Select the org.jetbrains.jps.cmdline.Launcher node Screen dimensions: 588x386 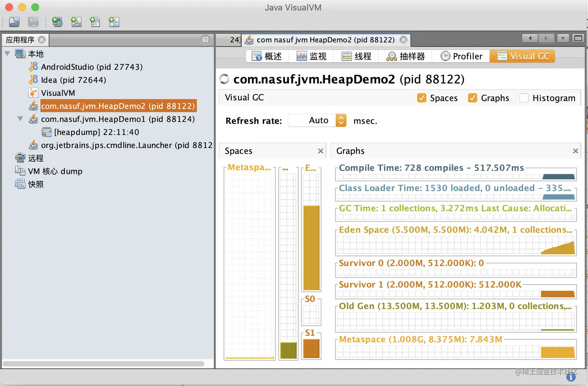[127, 145]
